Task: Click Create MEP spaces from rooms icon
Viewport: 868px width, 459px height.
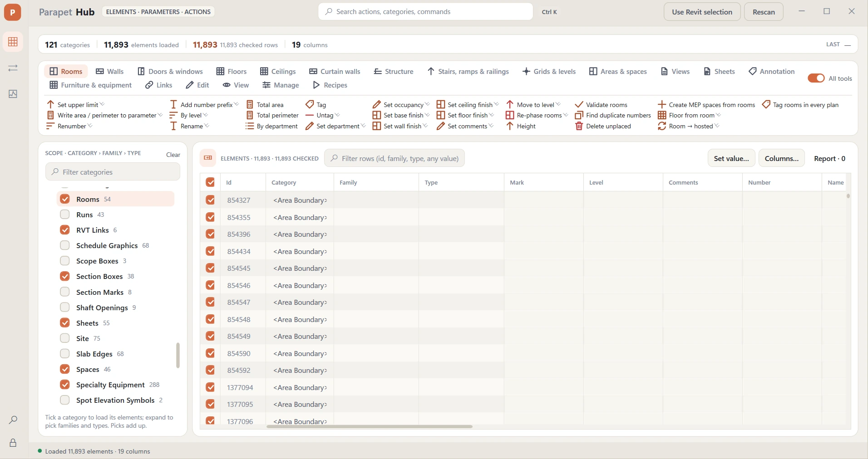Action: [x=662, y=105]
